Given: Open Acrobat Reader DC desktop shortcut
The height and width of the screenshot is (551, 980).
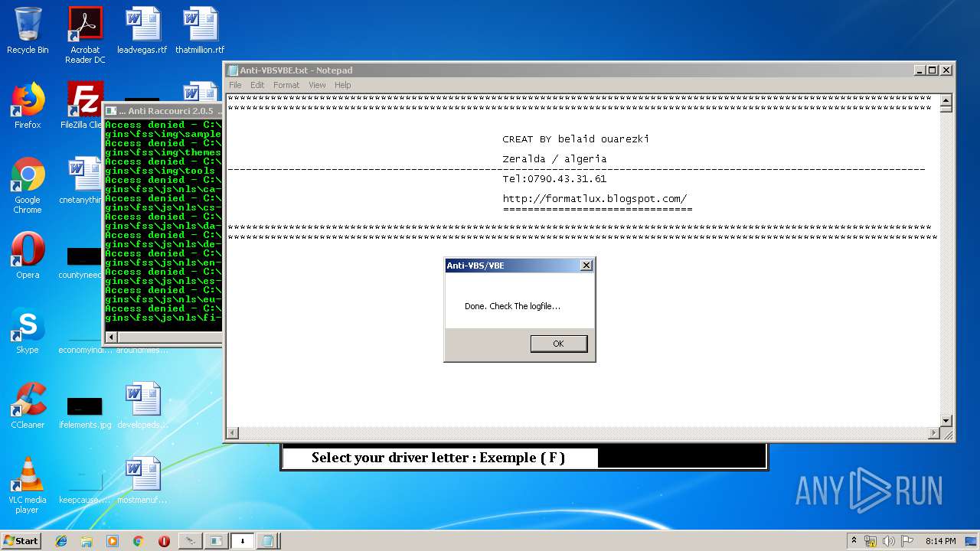Looking at the screenshot, I should coord(85,35).
